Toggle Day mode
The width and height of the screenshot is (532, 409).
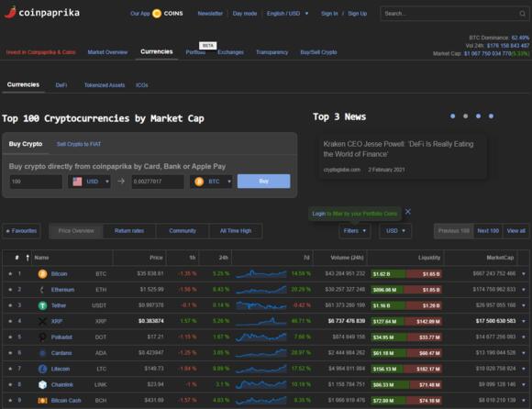(x=245, y=14)
